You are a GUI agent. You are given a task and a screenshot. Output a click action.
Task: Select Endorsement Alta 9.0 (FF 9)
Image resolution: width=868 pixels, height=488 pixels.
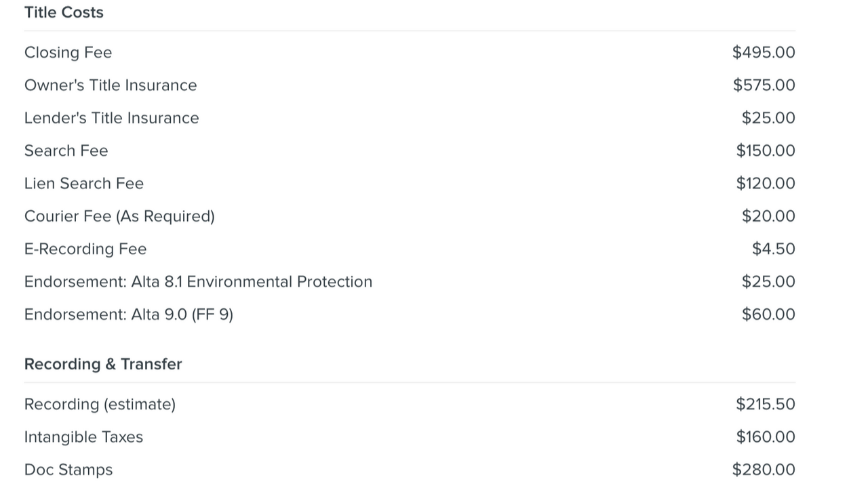click(129, 314)
